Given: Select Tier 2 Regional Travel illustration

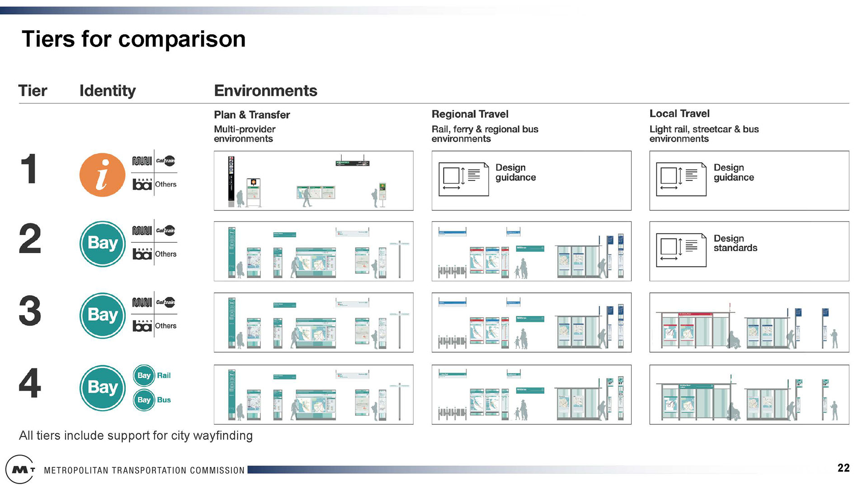Looking at the screenshot, I should pos(531,251).
